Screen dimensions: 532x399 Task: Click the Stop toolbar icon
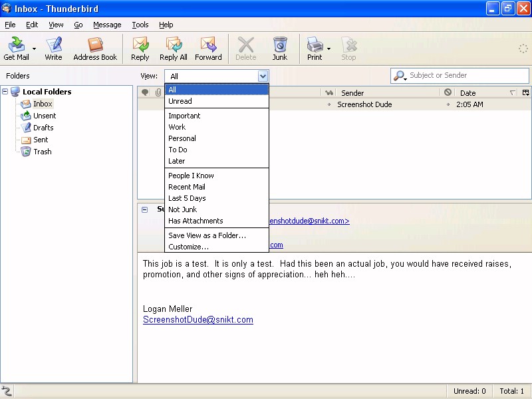pos(348,49)
